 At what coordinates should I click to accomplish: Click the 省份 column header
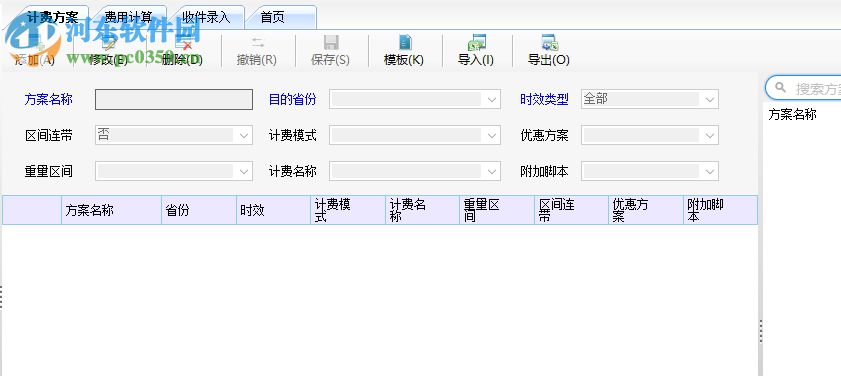[x=199, y=210]
